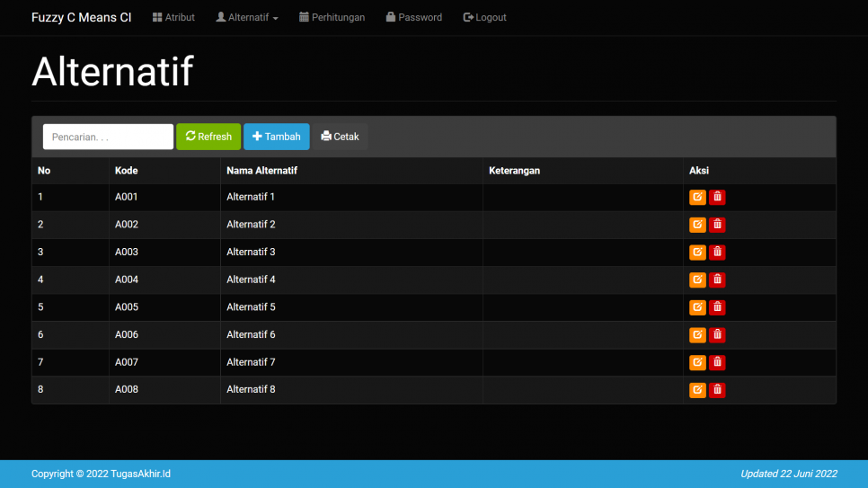Focus the Pencarian search field
The height and width of the screenshot is (488, 868).
(108, 137)
